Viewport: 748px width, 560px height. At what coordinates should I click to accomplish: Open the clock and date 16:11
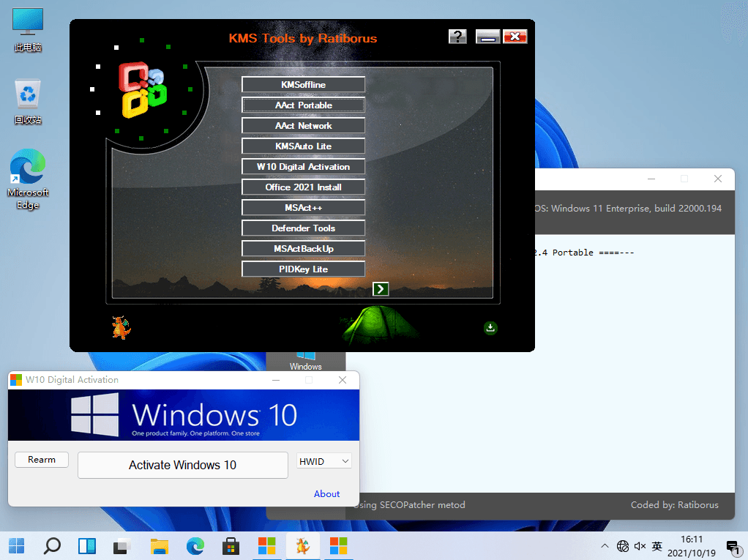(x=691, y=545)
